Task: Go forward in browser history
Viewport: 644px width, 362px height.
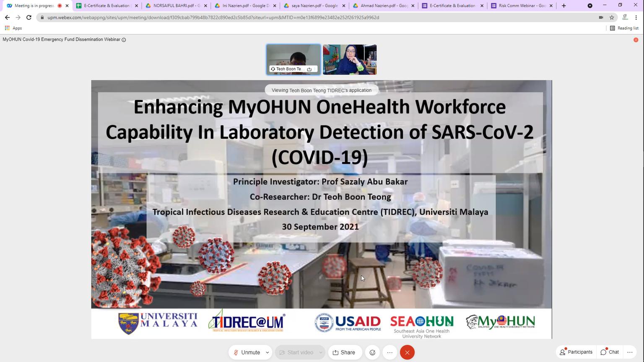Action: (18, 18)
